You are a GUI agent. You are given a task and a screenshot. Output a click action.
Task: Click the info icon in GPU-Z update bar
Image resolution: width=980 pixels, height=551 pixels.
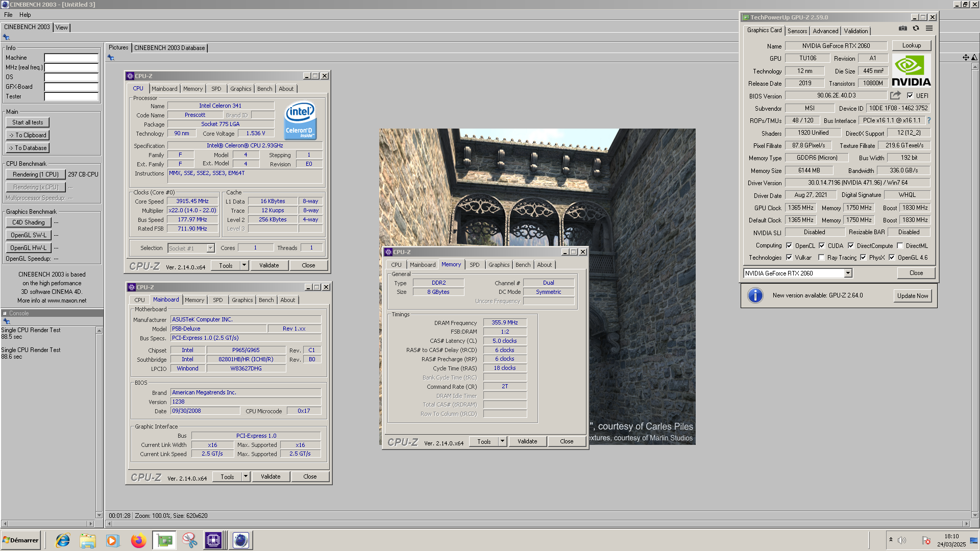755,295
